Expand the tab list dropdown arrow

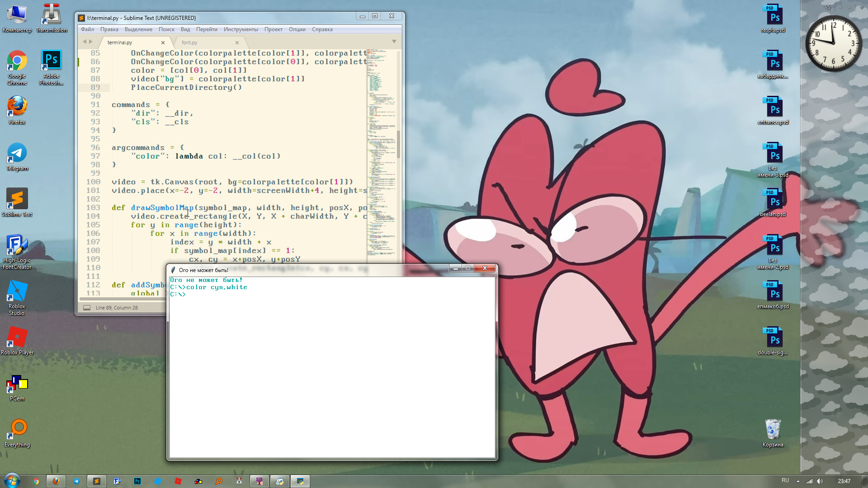click(394, 42)
